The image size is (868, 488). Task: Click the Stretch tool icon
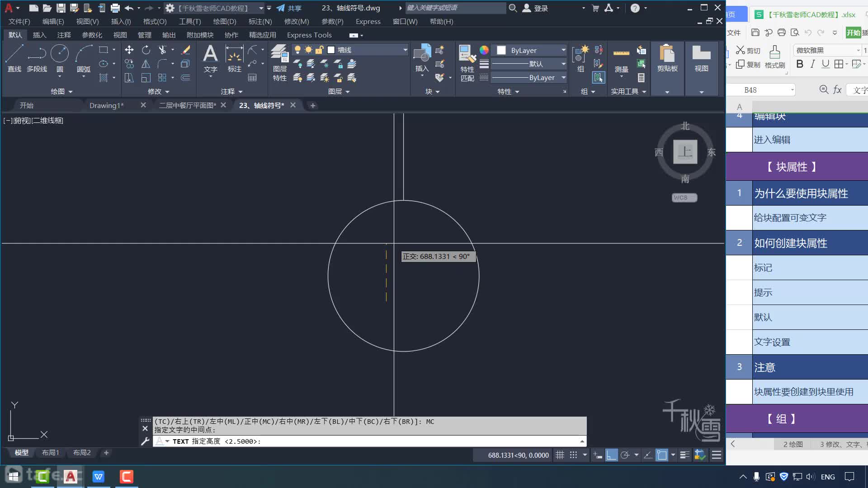(129, 78)
